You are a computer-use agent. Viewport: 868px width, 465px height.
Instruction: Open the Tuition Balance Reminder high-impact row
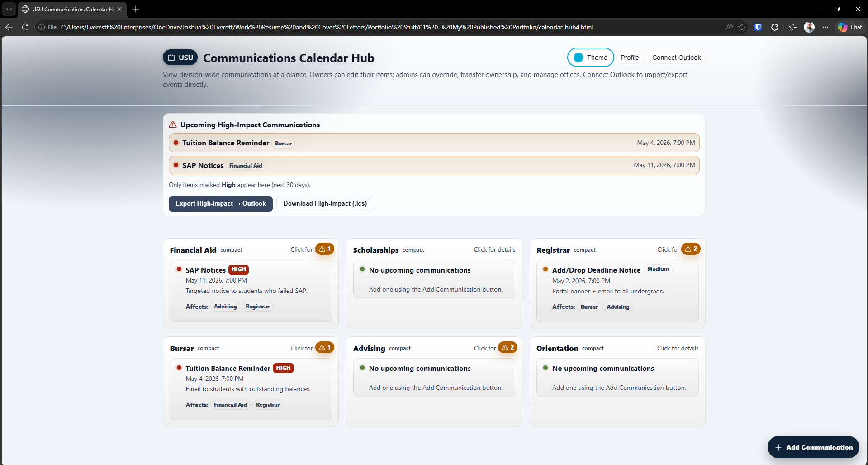[434, 143]
